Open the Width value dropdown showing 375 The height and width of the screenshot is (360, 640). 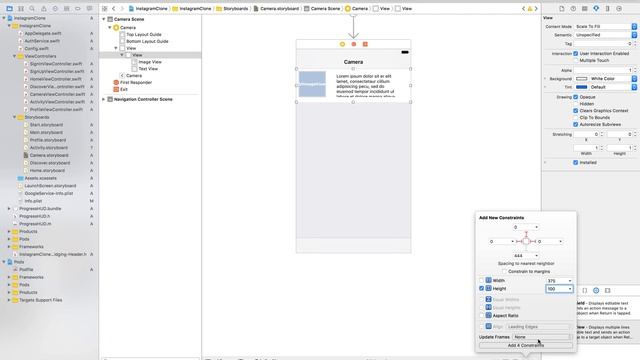(559, 281)
